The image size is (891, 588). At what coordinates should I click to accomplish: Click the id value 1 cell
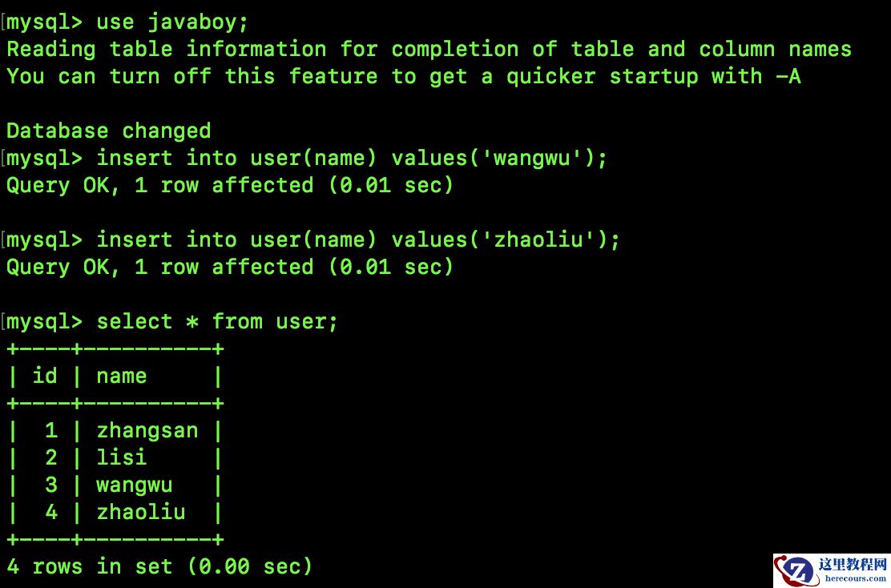point(51,430)
